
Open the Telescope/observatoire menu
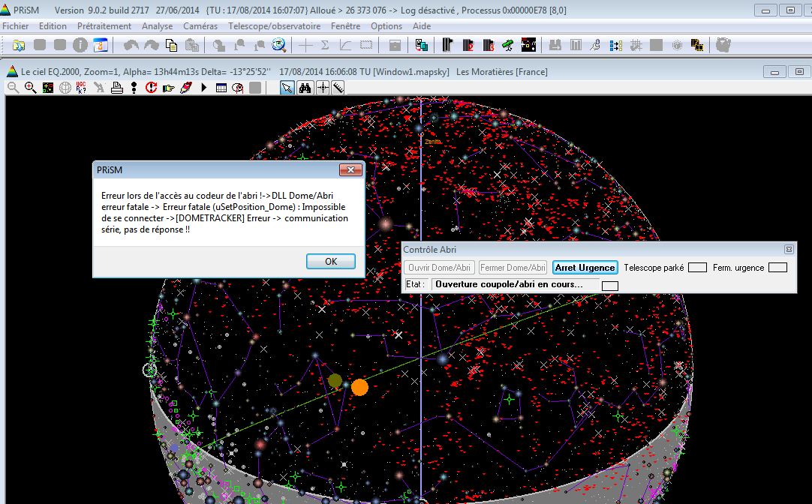(274, 25)
